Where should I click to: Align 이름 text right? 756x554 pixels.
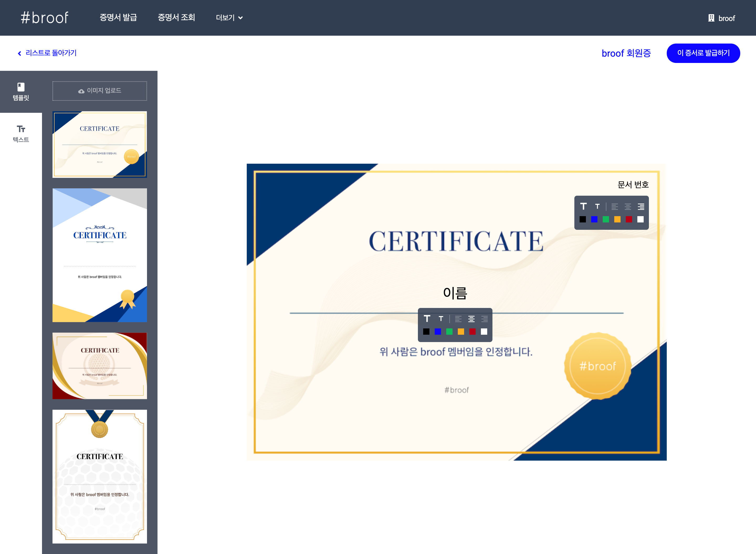click(x=485, y=319)
